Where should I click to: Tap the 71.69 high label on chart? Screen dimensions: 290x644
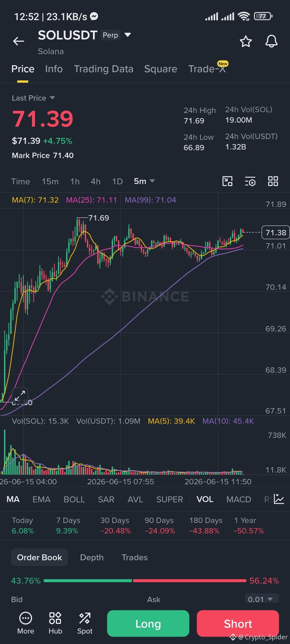point(99,218)
